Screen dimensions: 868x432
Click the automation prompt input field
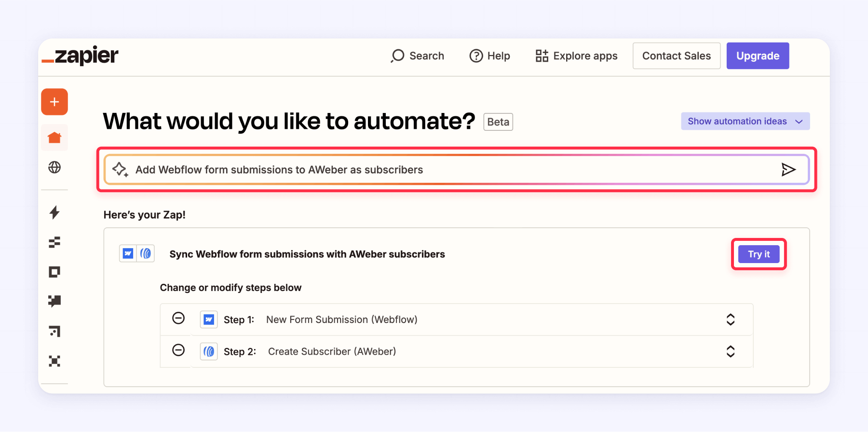point(456,169)
